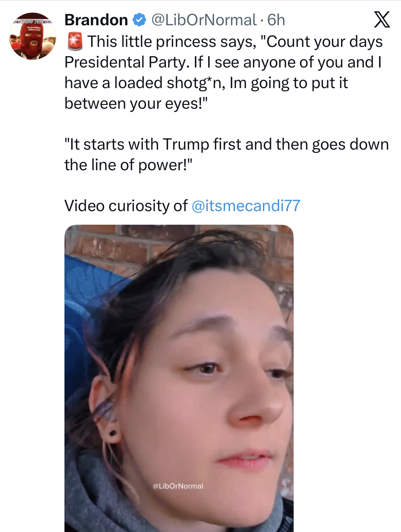Click "the line of power!" text
The image size is (401, 532).
coord(128,165)
